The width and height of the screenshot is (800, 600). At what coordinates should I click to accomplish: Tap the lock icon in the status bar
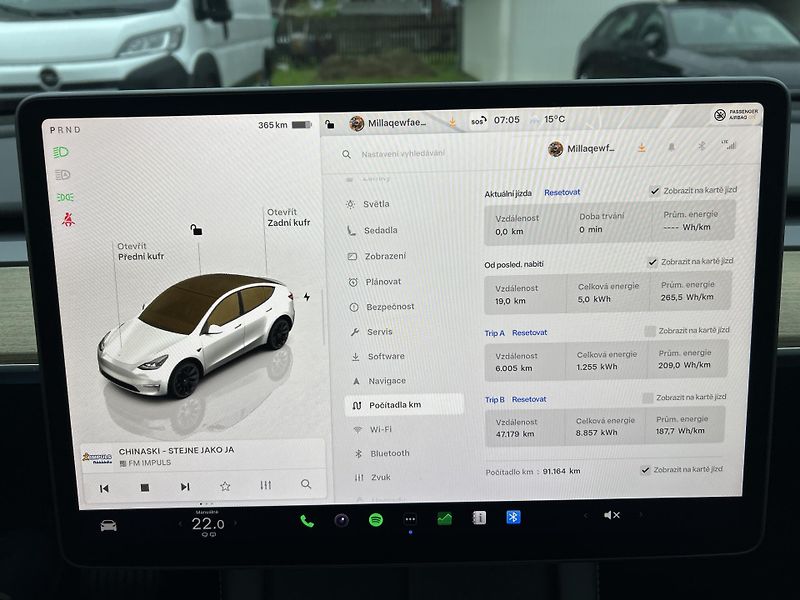coord(330,124)
